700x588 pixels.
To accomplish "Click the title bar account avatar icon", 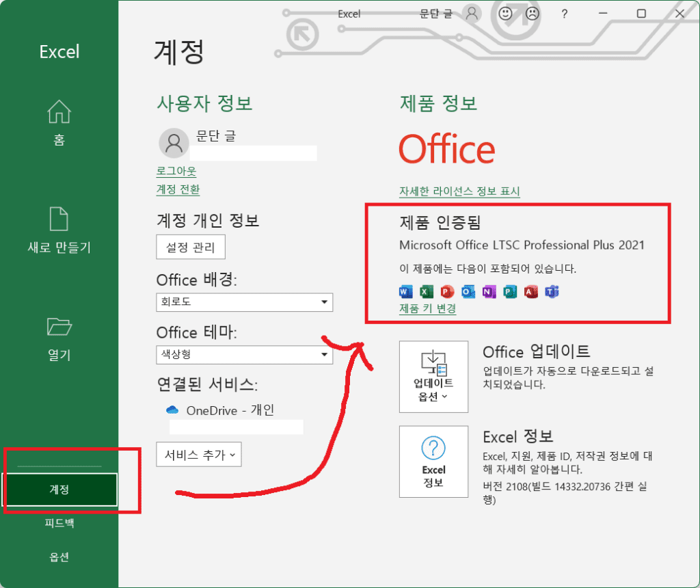I will coord(472,14).
